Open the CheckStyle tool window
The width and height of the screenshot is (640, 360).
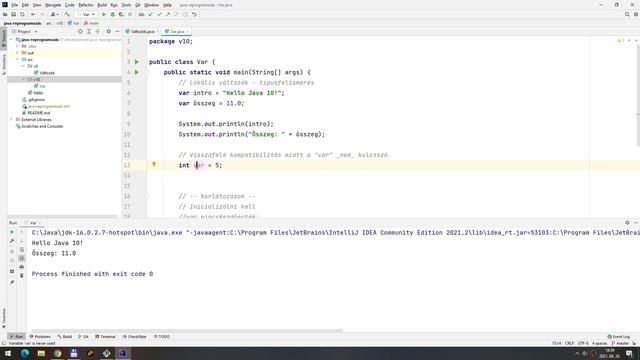tap(135, 337)
